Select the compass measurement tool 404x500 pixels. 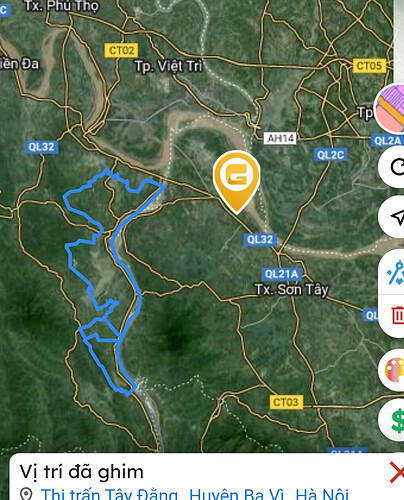click(x=395, y=272)
